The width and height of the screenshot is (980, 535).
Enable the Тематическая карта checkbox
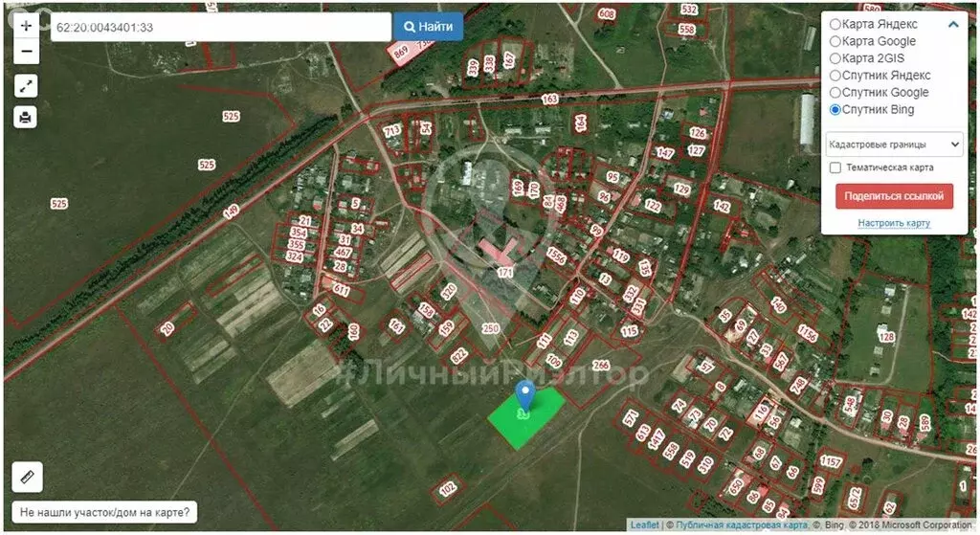click(x=835, y=167)
